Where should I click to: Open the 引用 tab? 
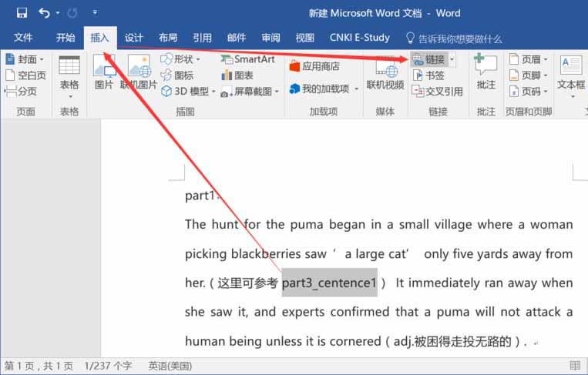tap(202, 38)
